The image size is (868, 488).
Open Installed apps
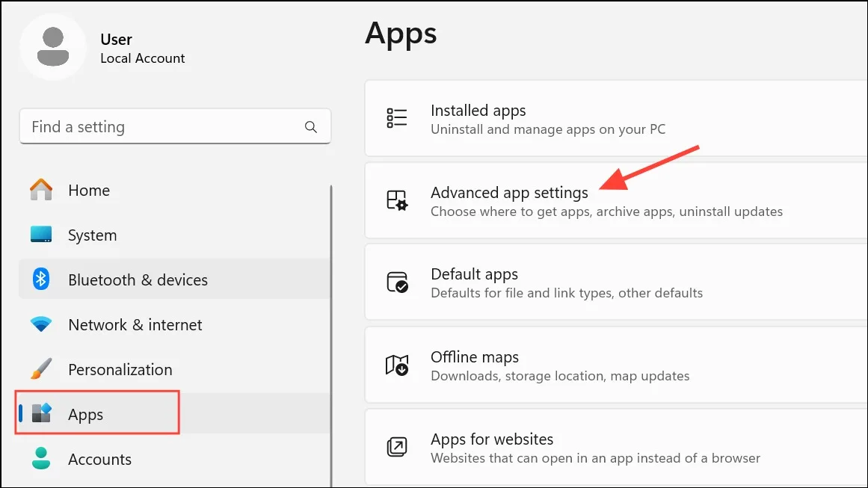click(x=616, y=118)
